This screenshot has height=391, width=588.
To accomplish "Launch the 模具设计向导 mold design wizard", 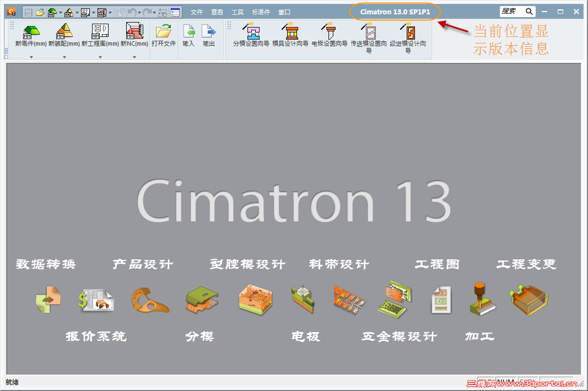I will pyautogui.click(x=290, y=35).
